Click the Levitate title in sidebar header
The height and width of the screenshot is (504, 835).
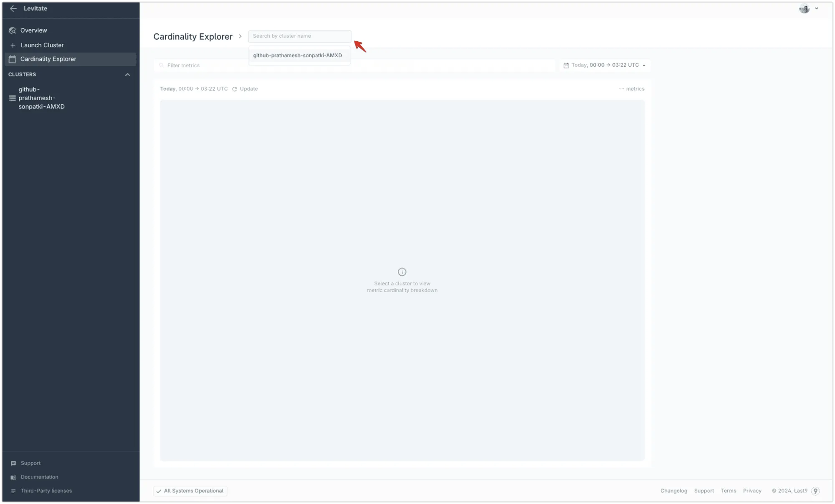coord(35,8)
